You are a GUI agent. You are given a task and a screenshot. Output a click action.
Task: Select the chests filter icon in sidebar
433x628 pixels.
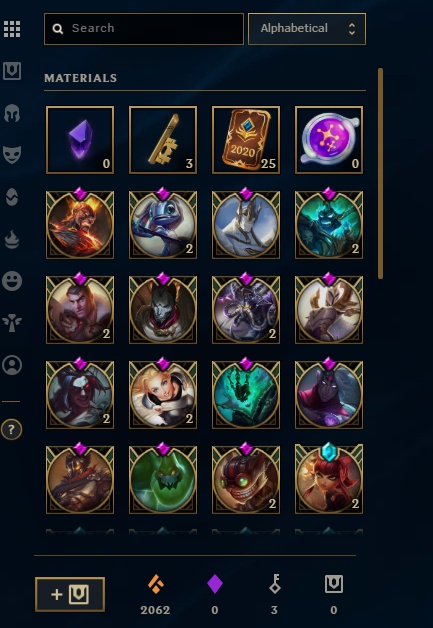[x=12, y=71]
